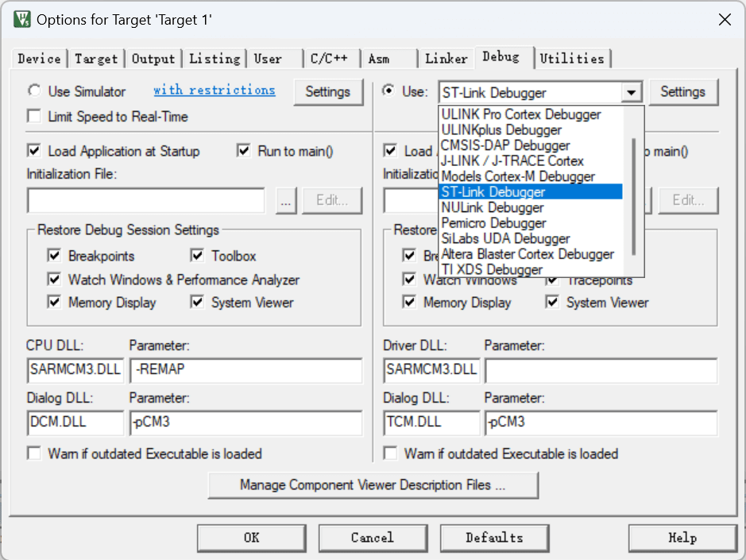The width and height of the screenshot is (746, 560).
Task: Browse for simulator initialization file (...)
Action: [286, 200]
